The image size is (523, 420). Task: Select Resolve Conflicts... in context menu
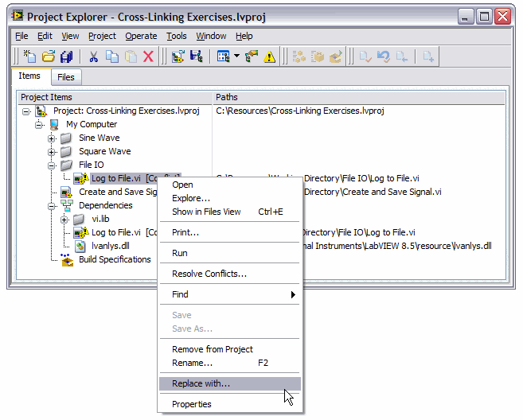pyautogui.click(x=209, y=274)
